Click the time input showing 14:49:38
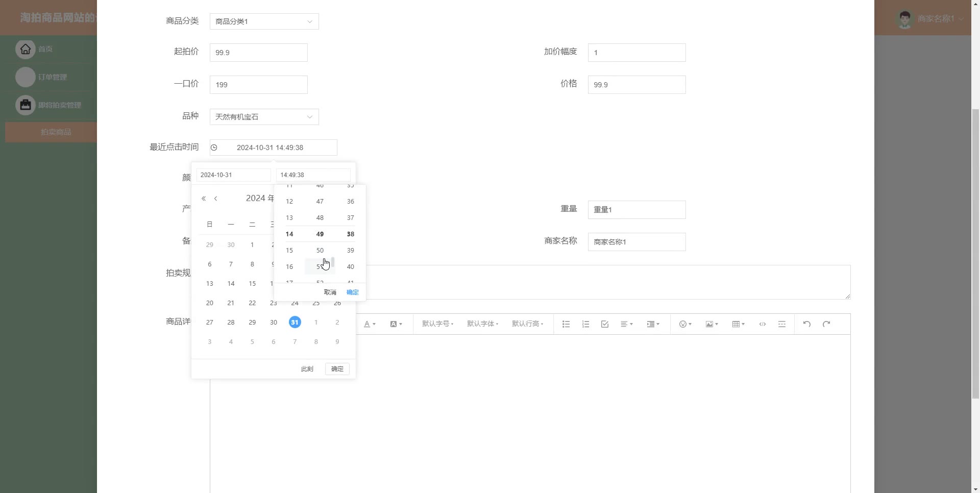 tap(313, 175)
